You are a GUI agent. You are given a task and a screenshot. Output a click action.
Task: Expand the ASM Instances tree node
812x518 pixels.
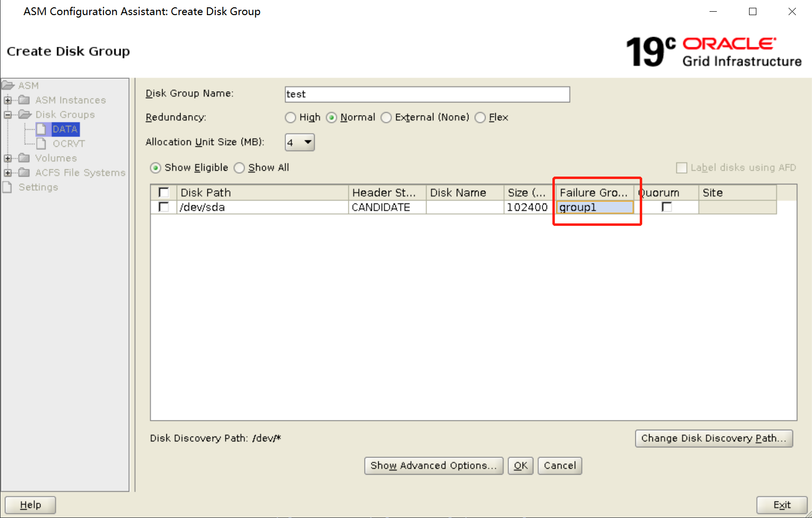[x=7, y=100]
